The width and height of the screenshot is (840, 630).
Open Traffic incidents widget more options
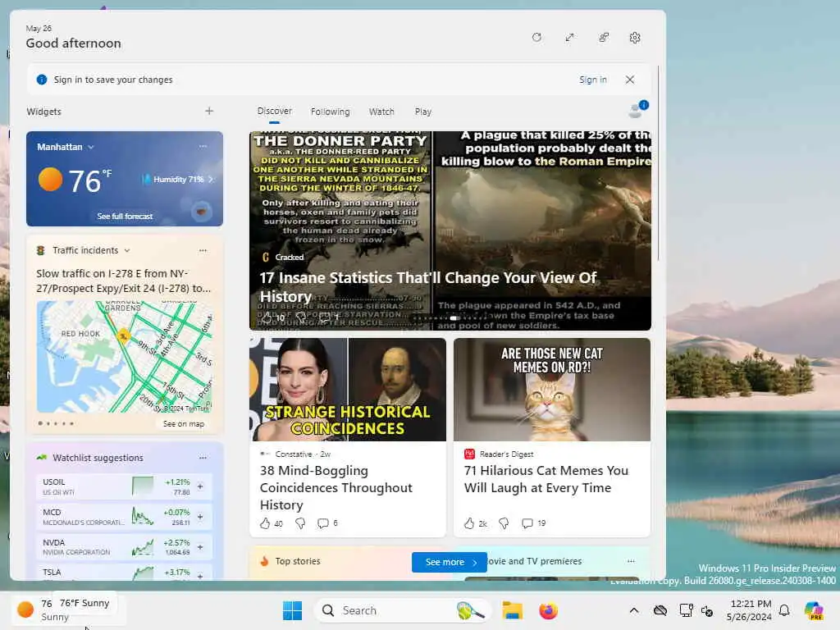(x=203, y=250)
